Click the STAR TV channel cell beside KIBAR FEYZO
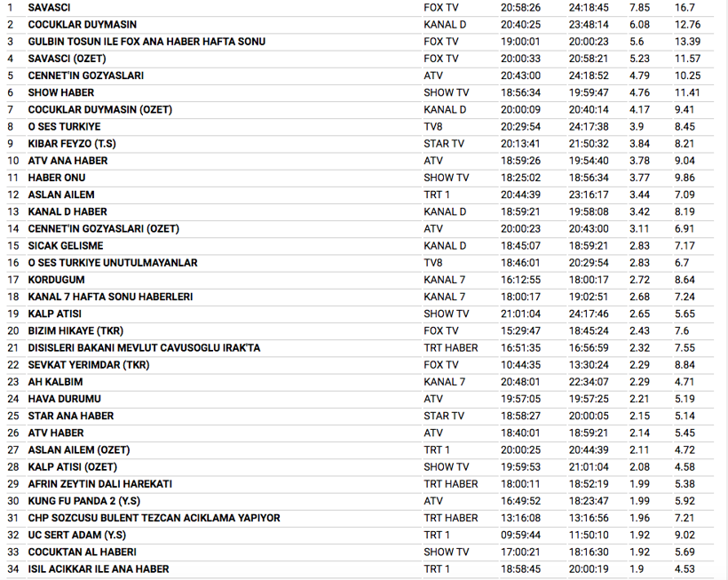Screen dimensions: 728x580 [443, 144]
